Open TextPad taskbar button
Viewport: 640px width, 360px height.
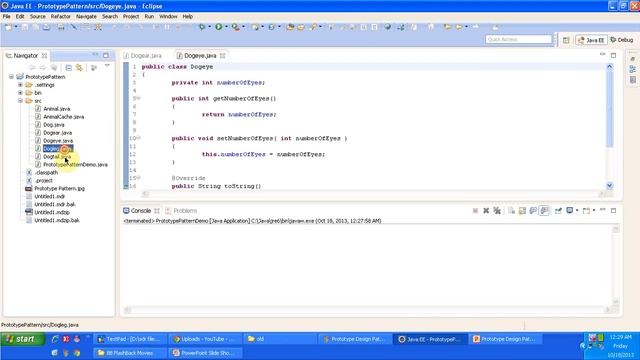(x=130, y=339)
